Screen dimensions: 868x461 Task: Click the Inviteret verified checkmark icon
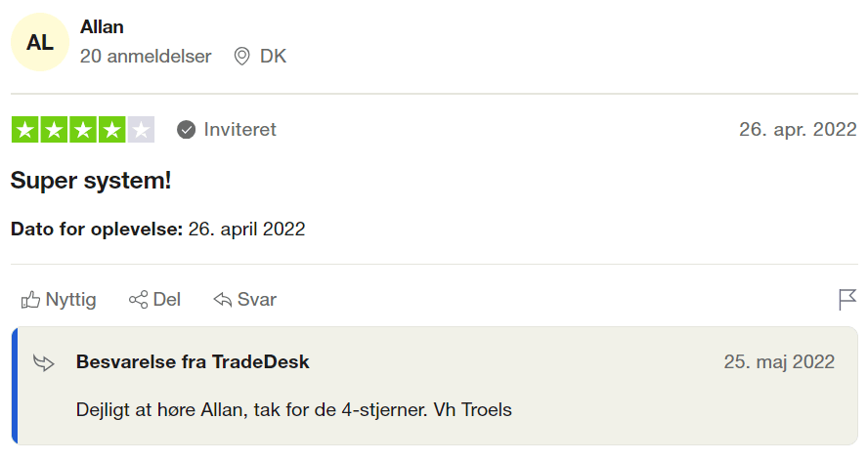(x=186, y=130)
